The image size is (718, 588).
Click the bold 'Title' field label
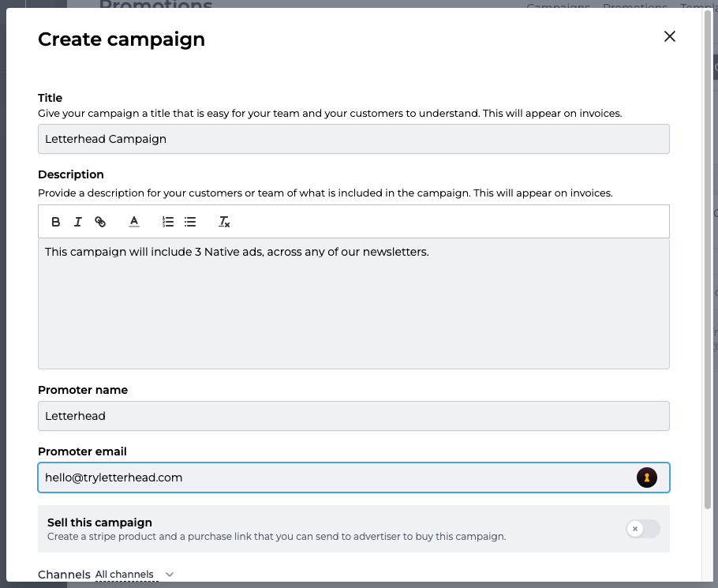pos(50,98)
